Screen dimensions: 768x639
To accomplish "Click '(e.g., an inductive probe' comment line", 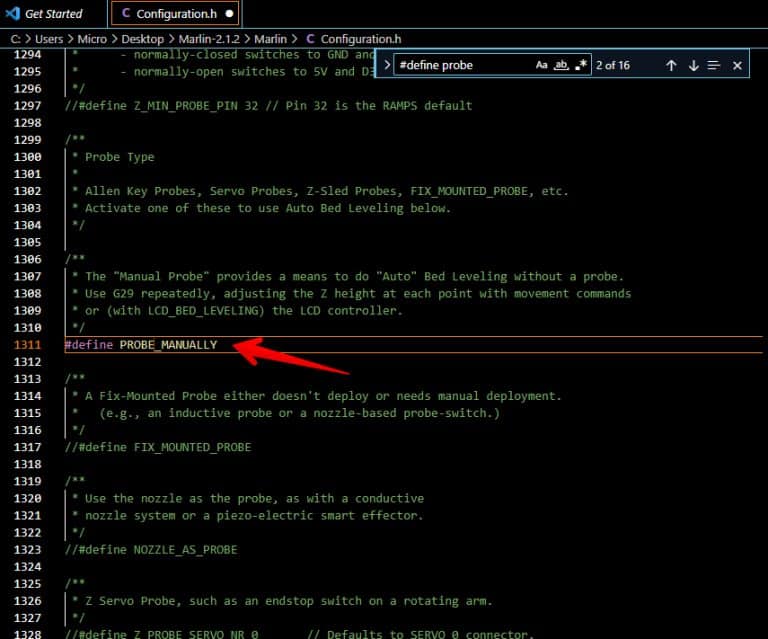I will click(299, 413).
